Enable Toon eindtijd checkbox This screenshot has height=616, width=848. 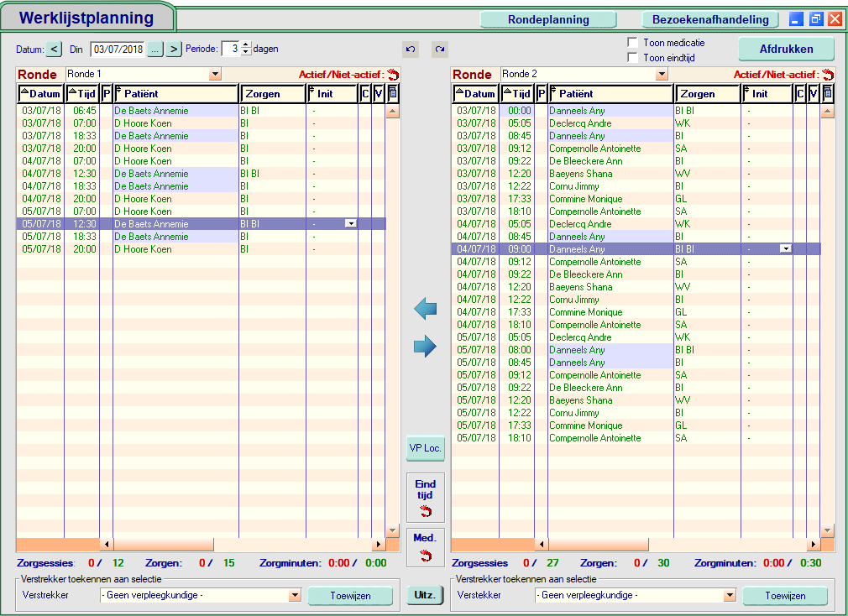632,57
